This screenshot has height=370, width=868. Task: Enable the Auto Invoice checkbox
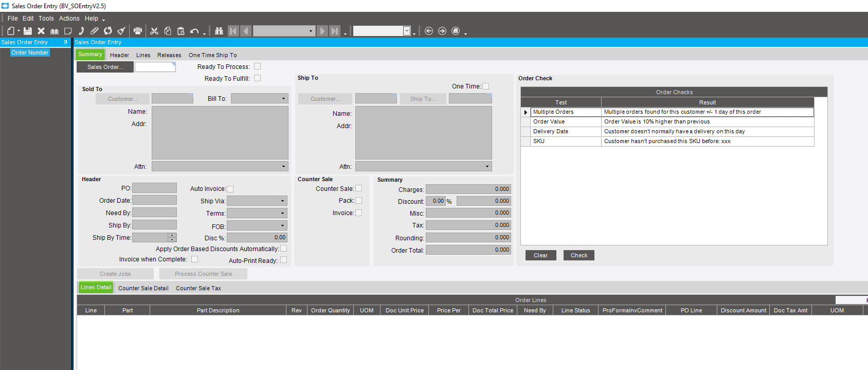click(x=230, y=189)
